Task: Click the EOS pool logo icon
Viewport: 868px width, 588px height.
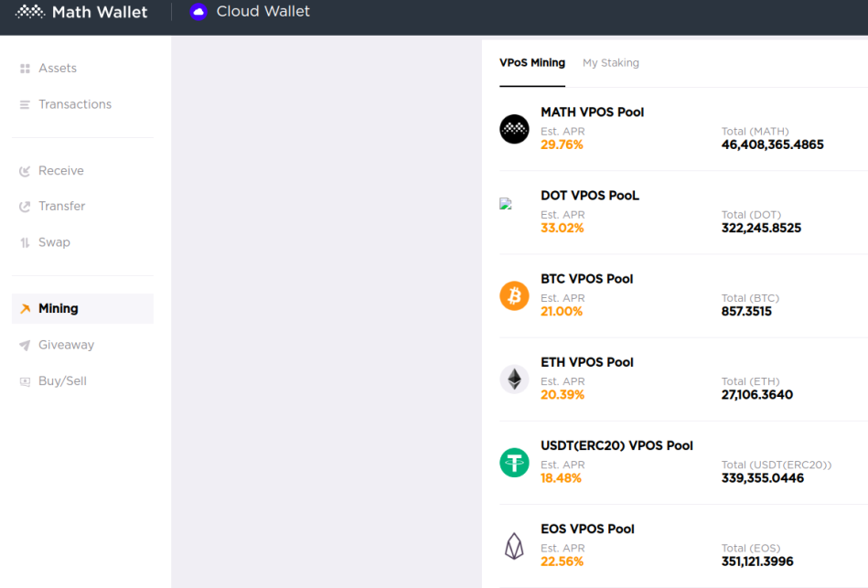Action: (514, 546)
